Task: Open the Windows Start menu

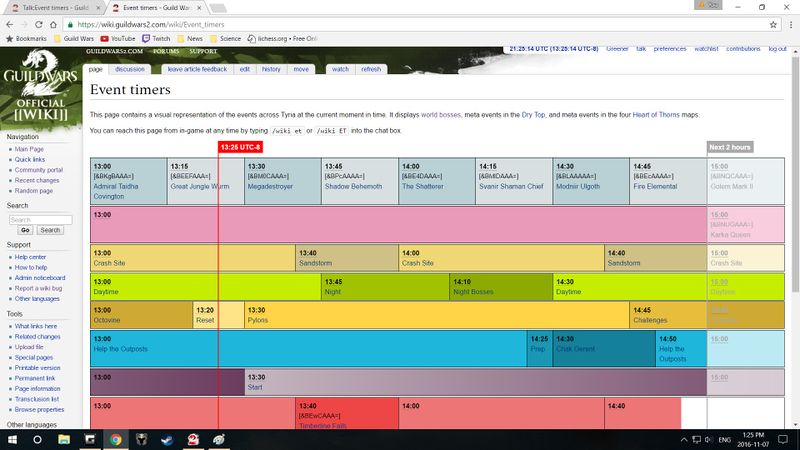Action: point(12,439)
